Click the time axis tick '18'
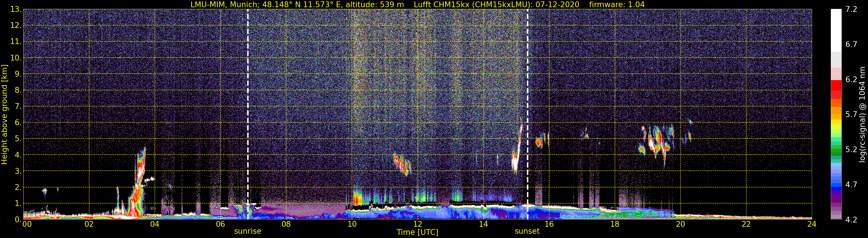The height and width of the screenshot is (238, 868). pos(614,224)
